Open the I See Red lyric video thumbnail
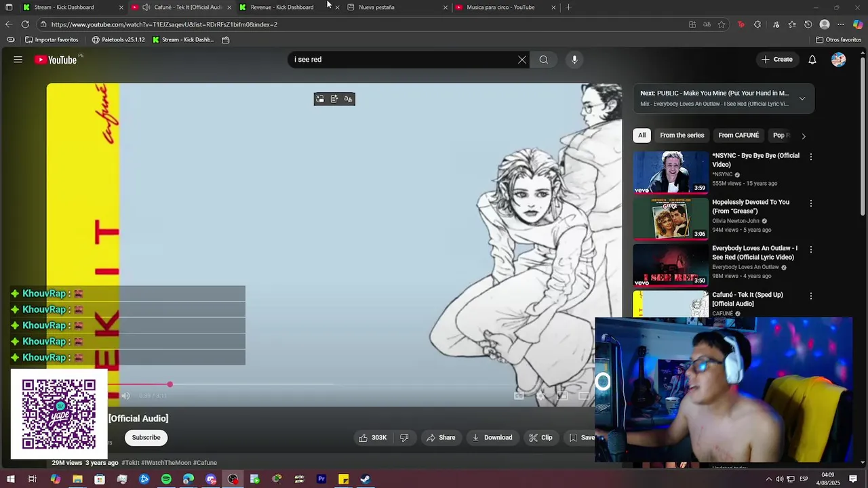 coord(671,265)
